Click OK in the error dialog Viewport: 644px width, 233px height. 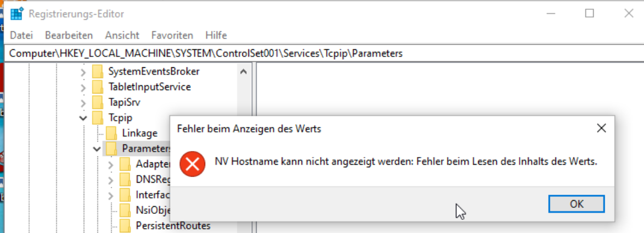tap(577, 204)
